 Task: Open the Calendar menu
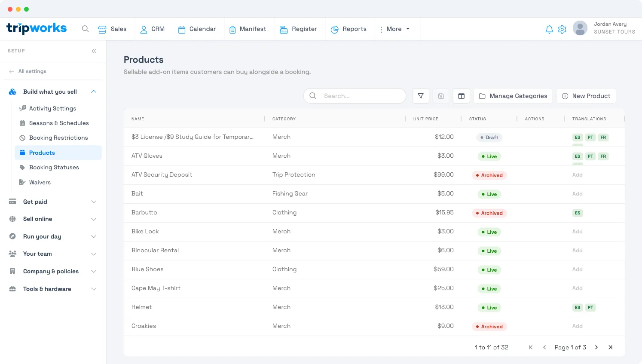(x=197, y=29)
